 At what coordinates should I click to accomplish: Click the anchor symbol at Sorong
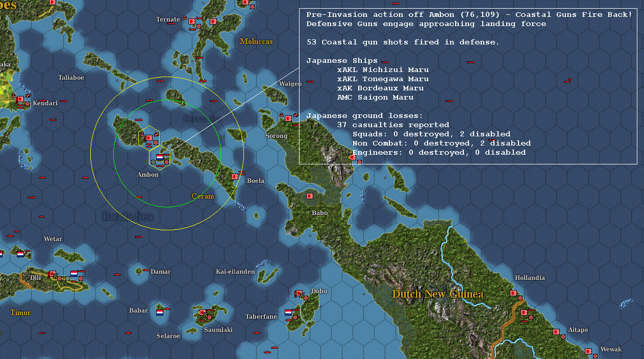tap(281, 115)
